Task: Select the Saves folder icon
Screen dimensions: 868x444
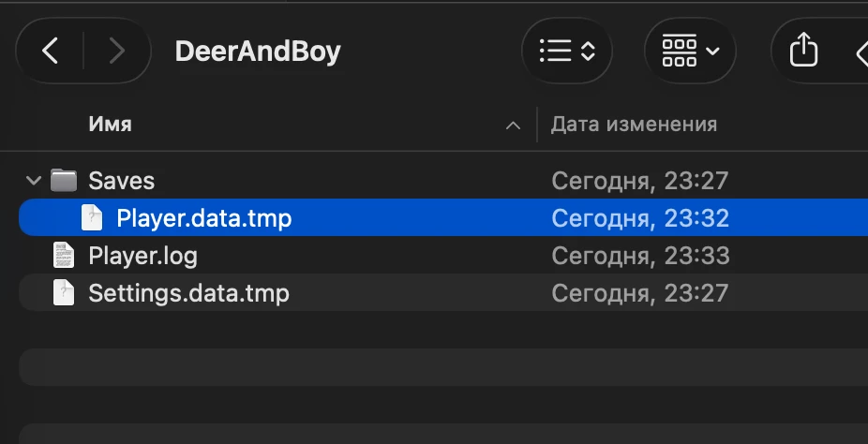Action: (64, 180)
